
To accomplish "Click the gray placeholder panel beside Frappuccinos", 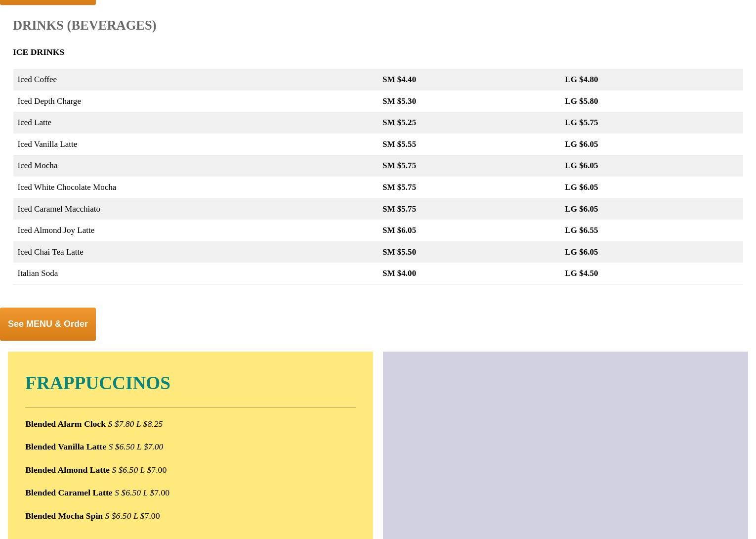I will 565,445.
